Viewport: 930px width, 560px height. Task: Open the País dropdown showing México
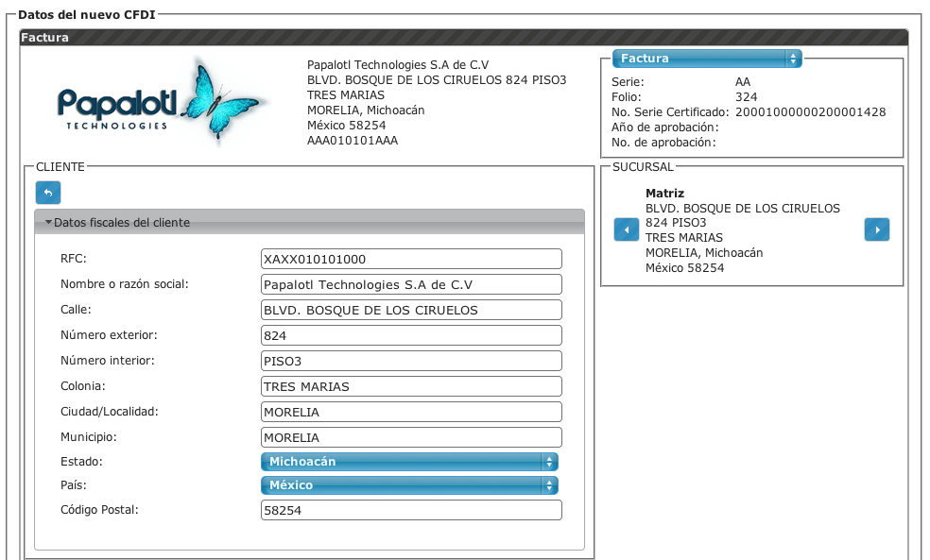tap(409, 485)
